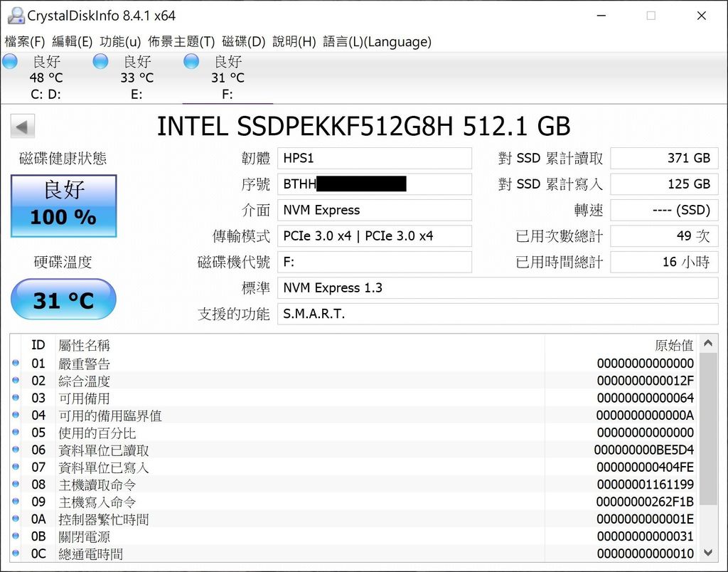Click the blue dot beside 嚴重警告 attribute
Image resolution: width=728 pixels, height=572 pixels.
(x=16, y=364)
